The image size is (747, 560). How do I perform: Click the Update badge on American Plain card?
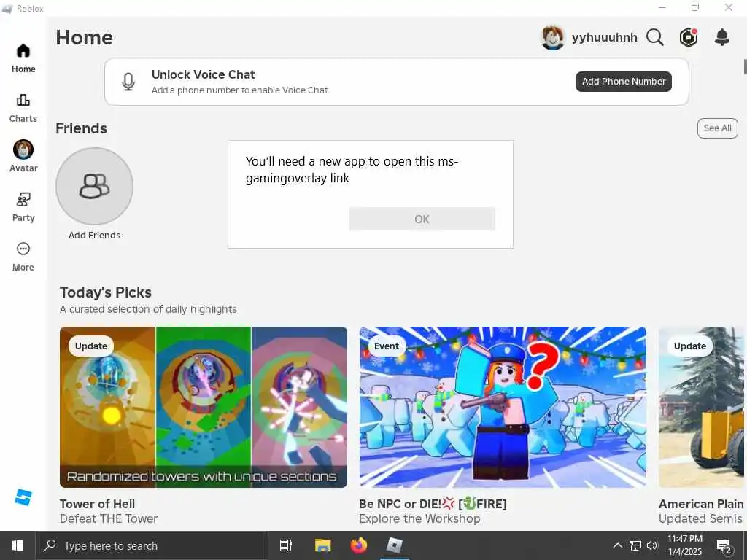(x=690, y=346)
